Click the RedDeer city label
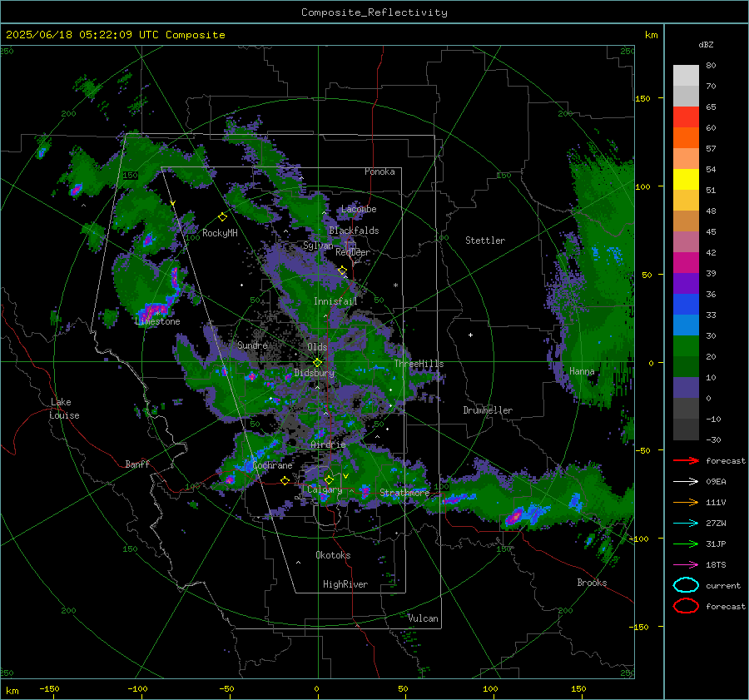749x700 pixels. pyautogui.click(x=353, y=252)
